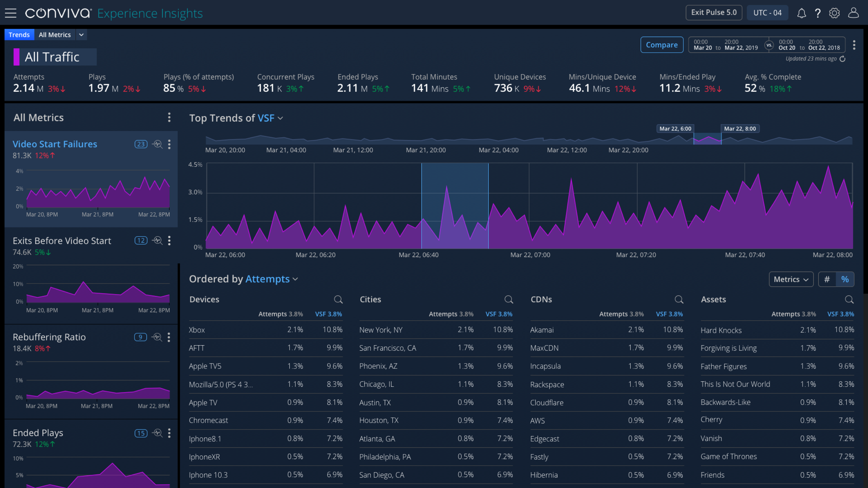The image size is (868, 488).
Task: Refresh data via the updated-ago refresh icon
Action: (843, 59)
